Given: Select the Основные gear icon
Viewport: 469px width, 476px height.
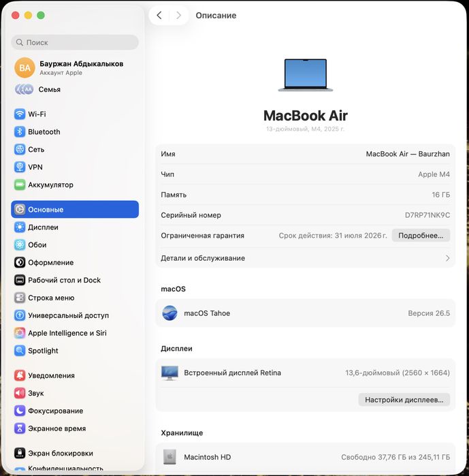Looking at the screenshot, I should (x=20, y=210).
